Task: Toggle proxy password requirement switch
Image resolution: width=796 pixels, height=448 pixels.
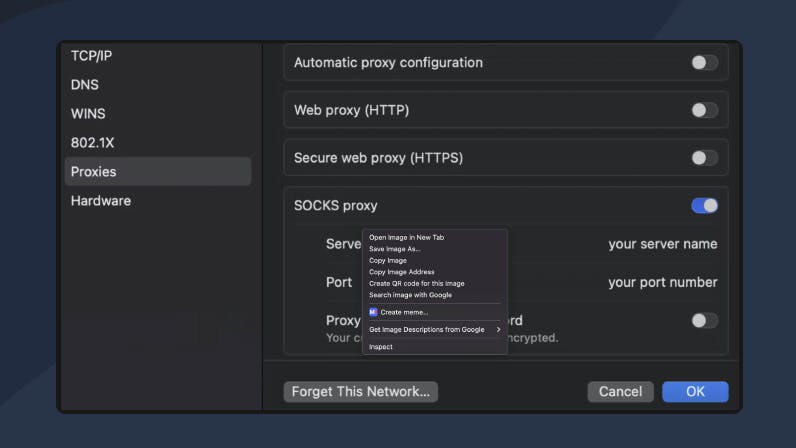Action: (704, 321)
